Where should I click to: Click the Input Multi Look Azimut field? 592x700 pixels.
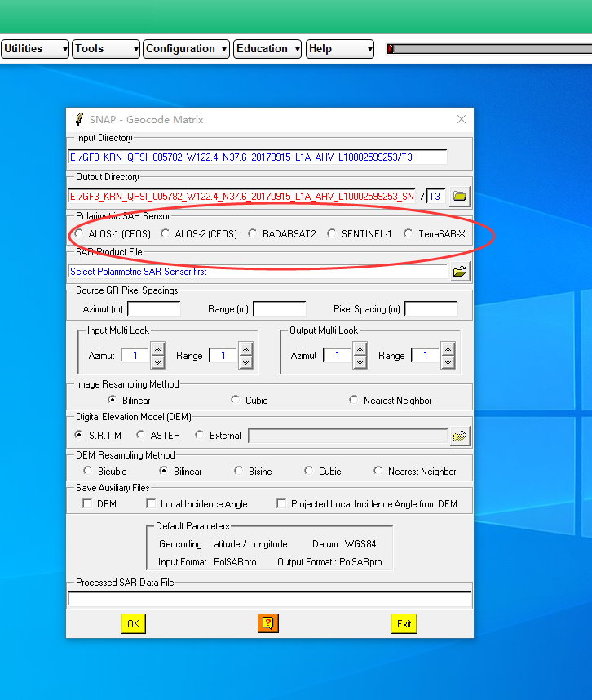click(x=135, y=356)
